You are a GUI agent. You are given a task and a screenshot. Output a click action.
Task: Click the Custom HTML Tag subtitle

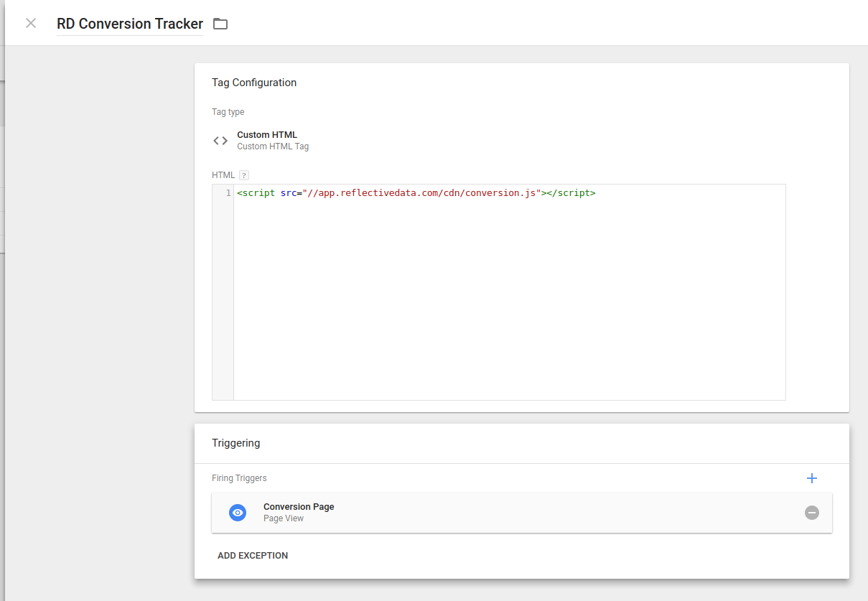click(x=273, y=146)
